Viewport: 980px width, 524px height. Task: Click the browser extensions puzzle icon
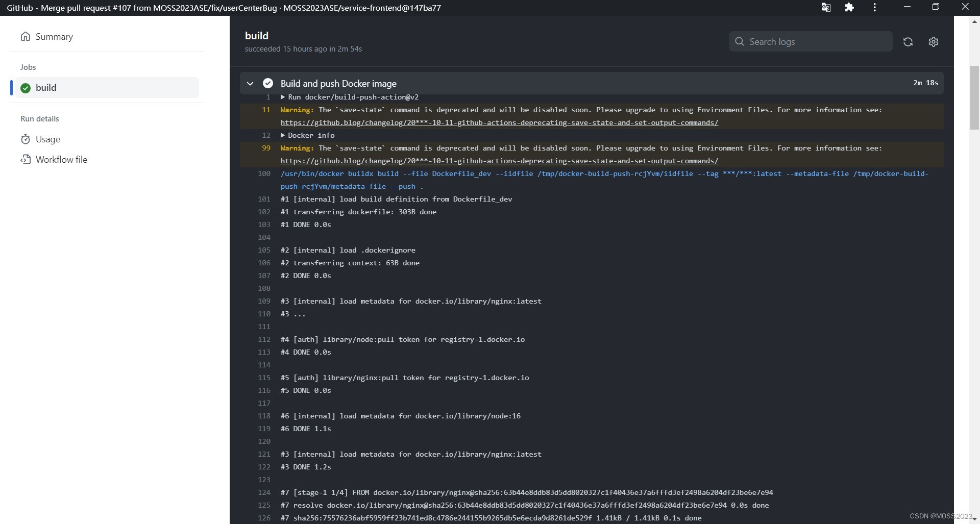(849, 7)
